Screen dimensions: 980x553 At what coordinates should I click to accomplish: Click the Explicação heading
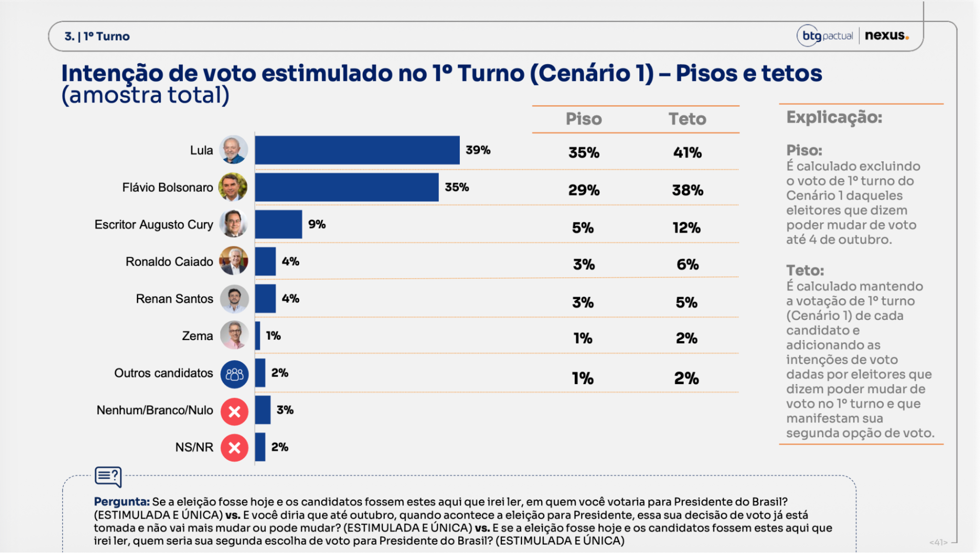tap(834, 117)
